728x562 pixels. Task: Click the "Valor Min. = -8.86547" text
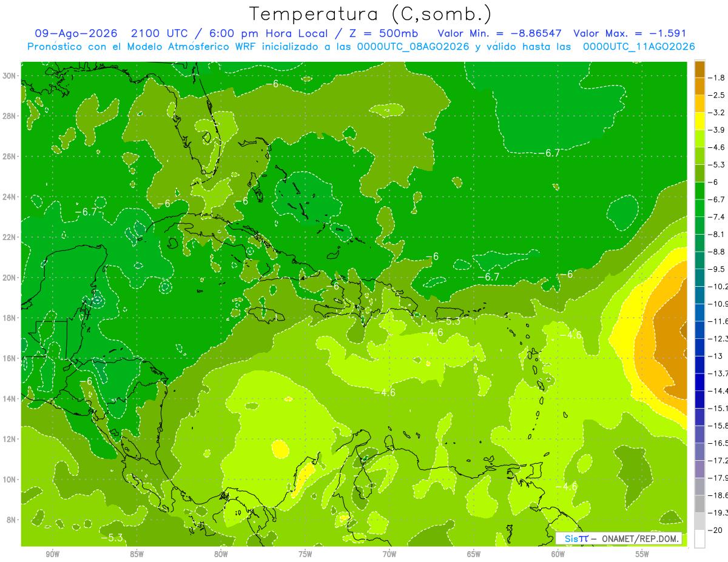[499, 33]
